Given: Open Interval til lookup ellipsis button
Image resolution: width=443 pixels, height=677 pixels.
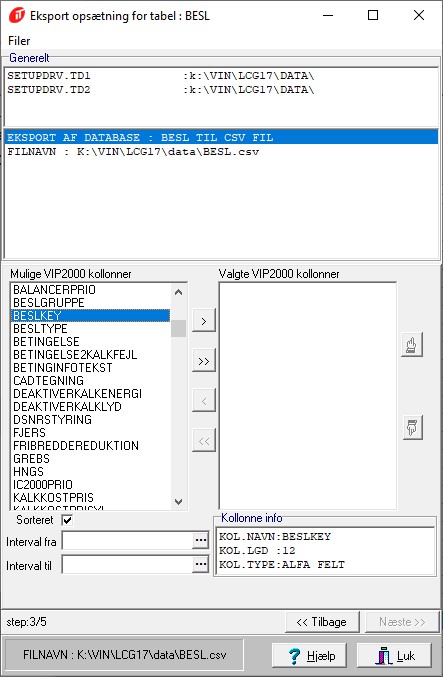Looking at the screenshot, I should click(200, 564).
